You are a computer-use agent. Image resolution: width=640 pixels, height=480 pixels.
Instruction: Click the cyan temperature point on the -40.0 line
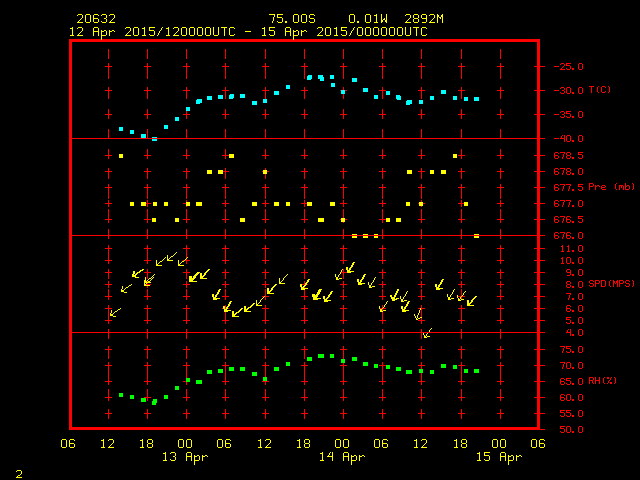154,139
